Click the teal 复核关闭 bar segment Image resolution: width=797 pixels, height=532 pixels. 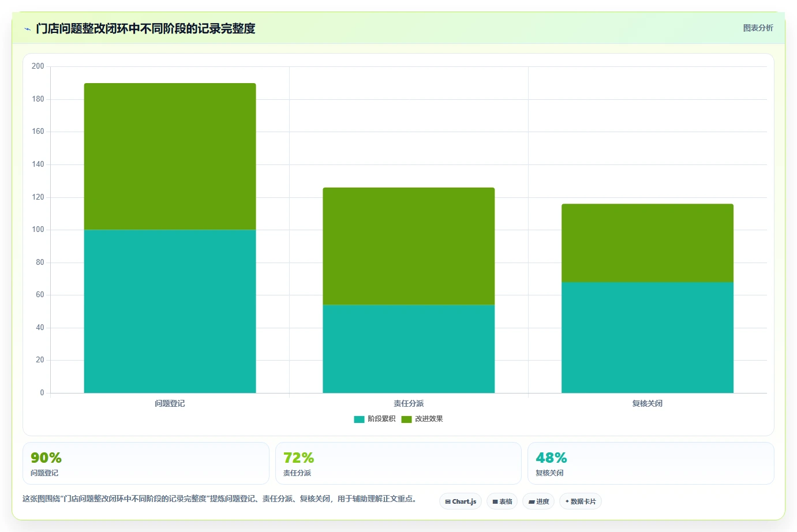[648, 338]
